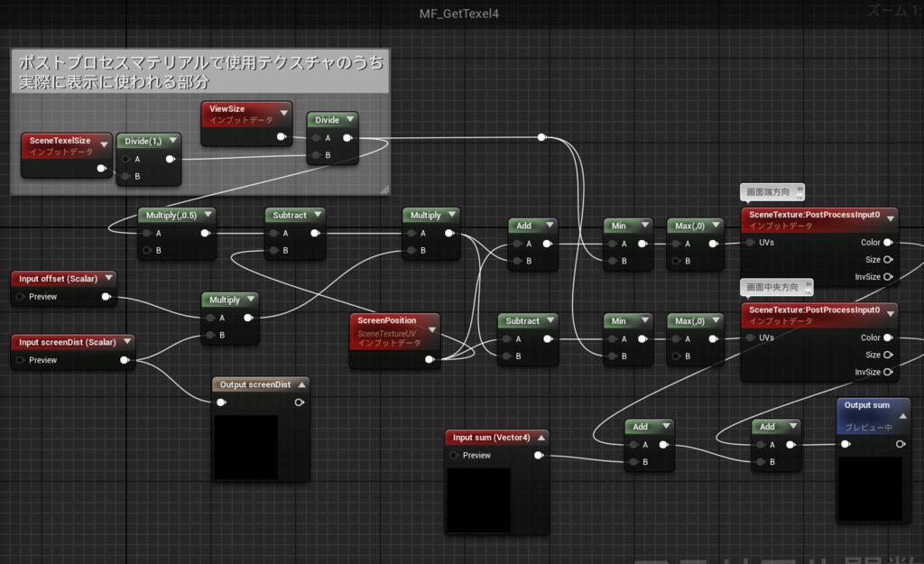This screenshot has width=924, height=564.
Task: Click the Input sum black preview thumbnail
Action: tap(478, 500)
